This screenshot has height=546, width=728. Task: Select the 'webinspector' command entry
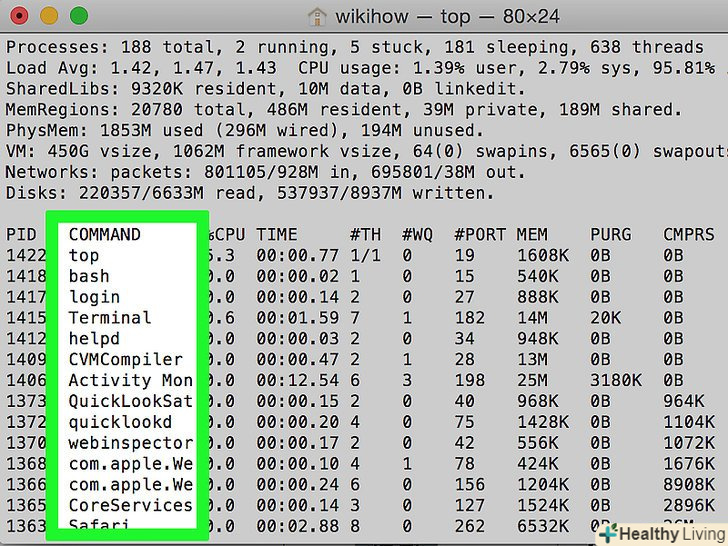click(x=130, y=443)
